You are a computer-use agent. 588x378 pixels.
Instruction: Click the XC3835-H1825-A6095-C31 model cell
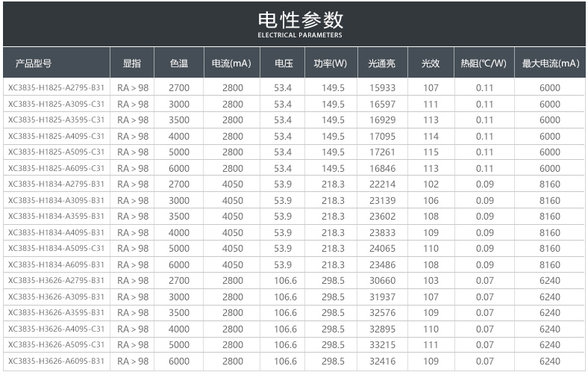(x=57, y=169)
